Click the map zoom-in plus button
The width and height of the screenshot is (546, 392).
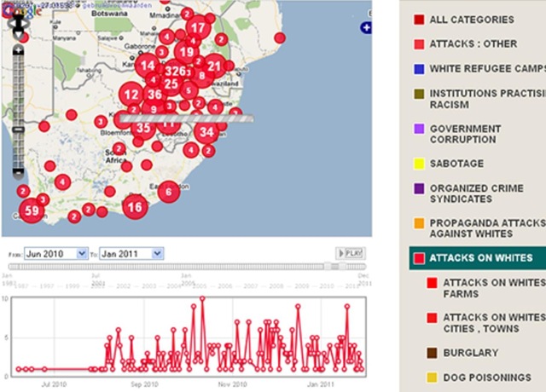point(19,51)
